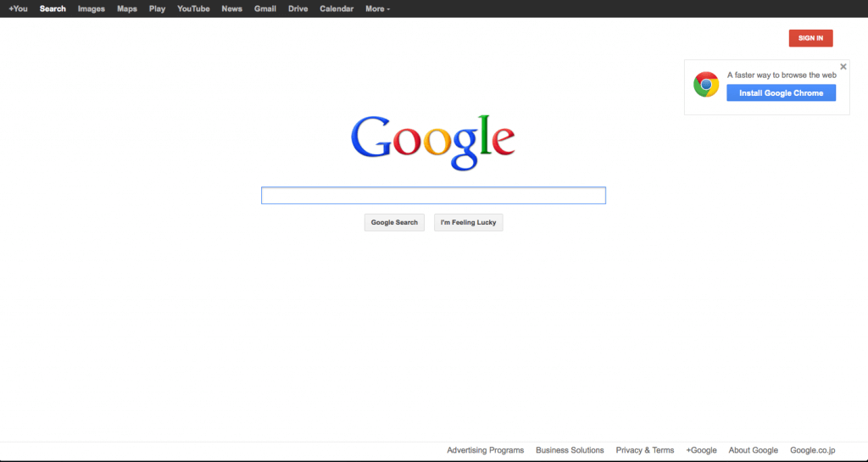Screen dimensions: 868x462
Task: Open YouTube from the top bar
Action: (x=193, y=8)
